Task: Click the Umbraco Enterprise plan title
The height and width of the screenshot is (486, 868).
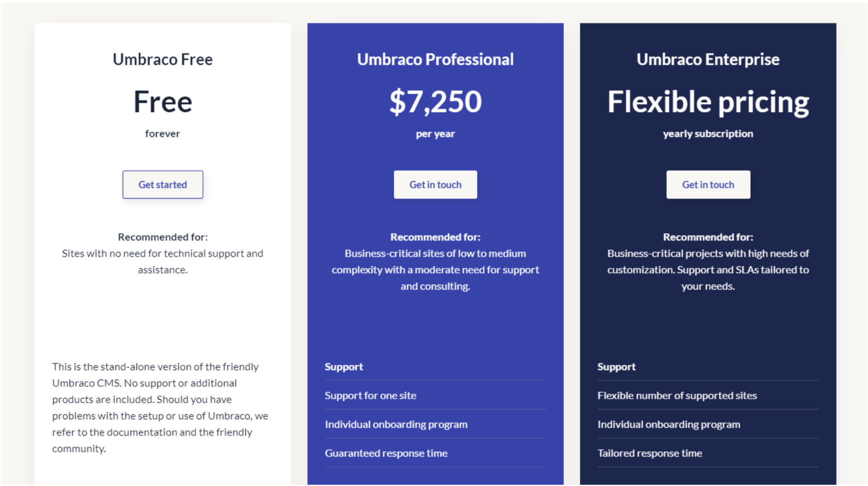Action: point(707,59)
